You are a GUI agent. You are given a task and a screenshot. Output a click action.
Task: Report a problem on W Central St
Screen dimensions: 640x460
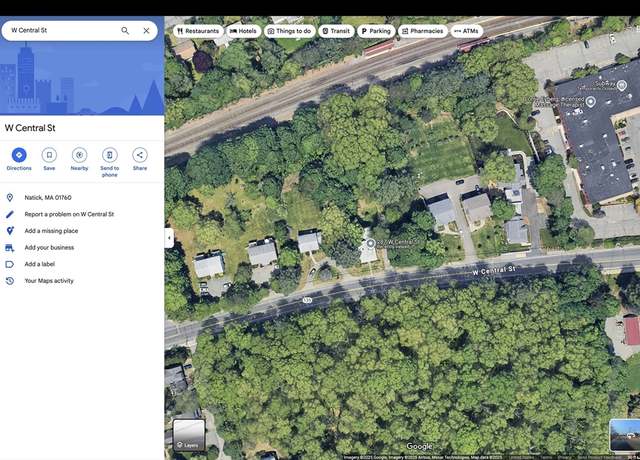(x=82, y=214)
